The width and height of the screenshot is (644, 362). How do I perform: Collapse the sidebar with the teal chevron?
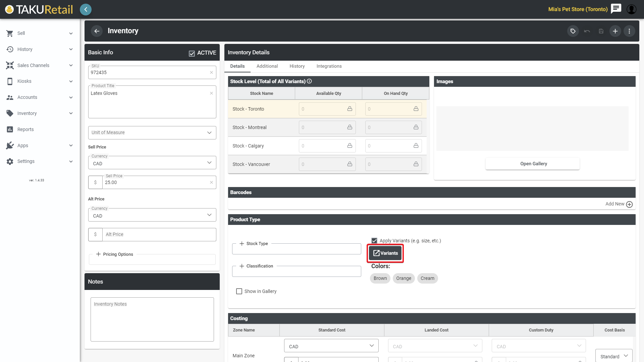coord(86,9)
